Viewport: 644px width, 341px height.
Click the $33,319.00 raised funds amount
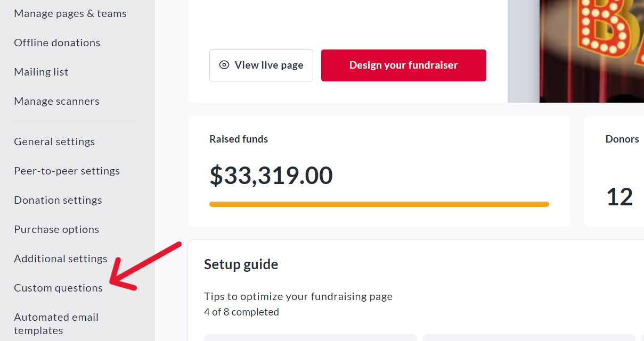271,176
